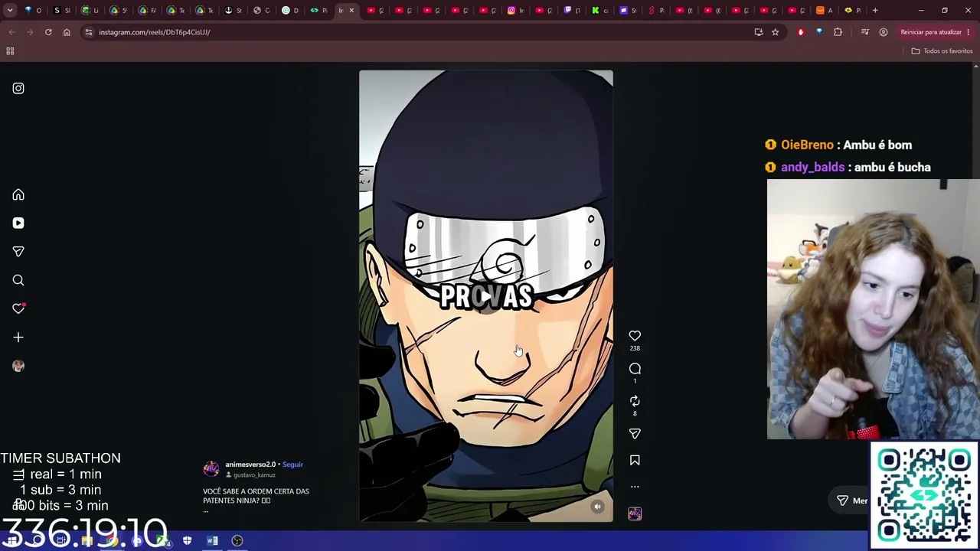Close the active Instagram tab

click(351, 11)
